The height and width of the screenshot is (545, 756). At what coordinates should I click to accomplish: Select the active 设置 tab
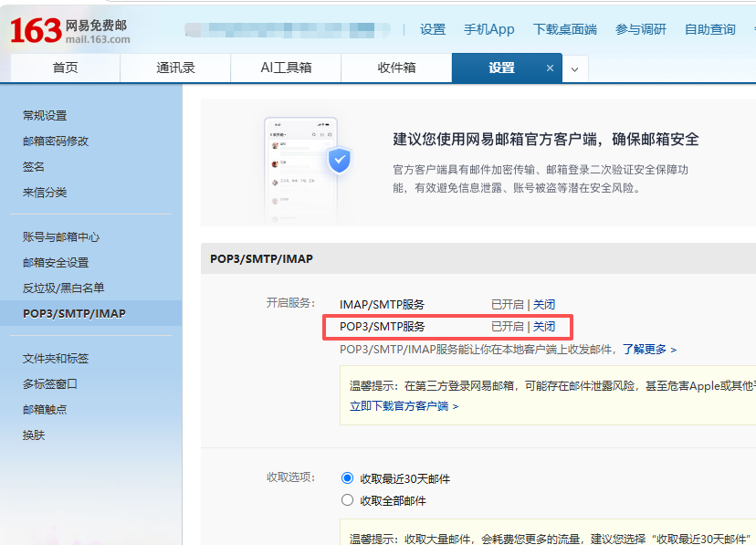501,68
